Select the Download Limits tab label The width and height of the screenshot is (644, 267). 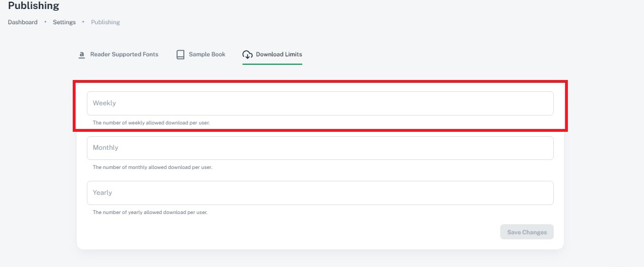coord(279,54)
